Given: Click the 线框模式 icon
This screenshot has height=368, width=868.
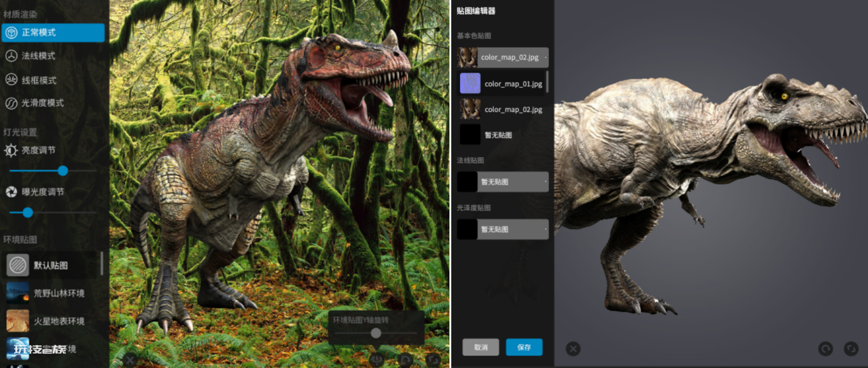Looking at the screenshot, I should pos(11,80).
